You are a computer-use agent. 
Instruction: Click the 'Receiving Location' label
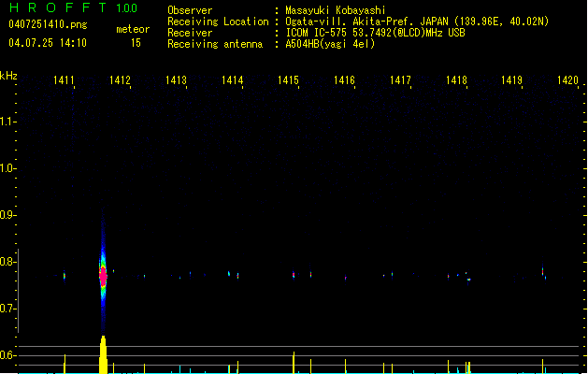218,22
